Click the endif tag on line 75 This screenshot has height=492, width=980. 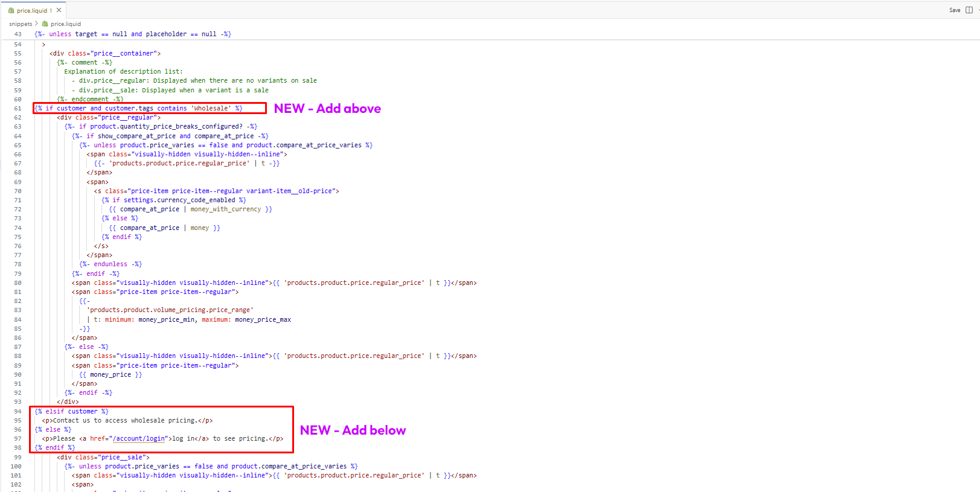[x=121, y=237]
